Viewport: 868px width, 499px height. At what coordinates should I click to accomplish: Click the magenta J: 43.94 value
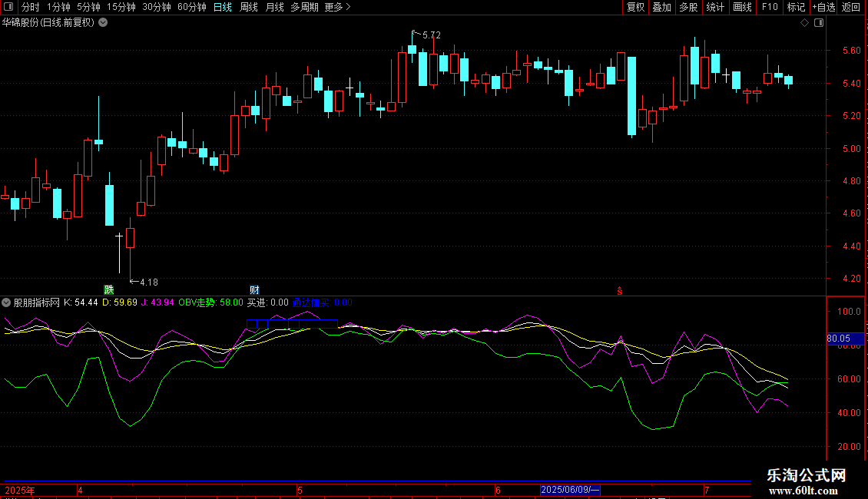click(157, 302)
